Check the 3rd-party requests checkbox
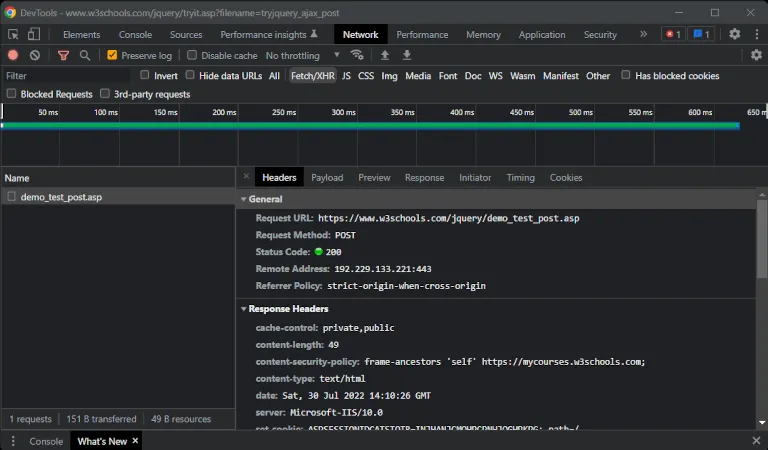Viewport: 768px width, 450px height. (104, 93)
